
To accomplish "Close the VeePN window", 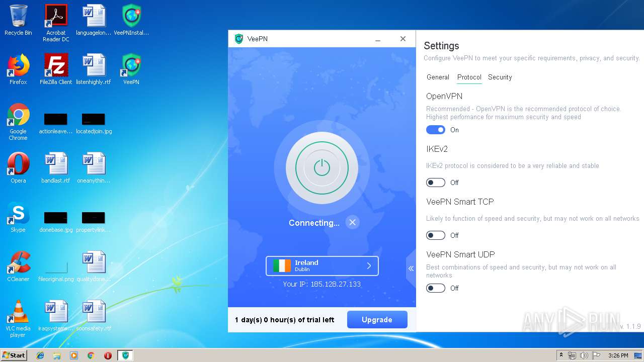I will point(403,39).
